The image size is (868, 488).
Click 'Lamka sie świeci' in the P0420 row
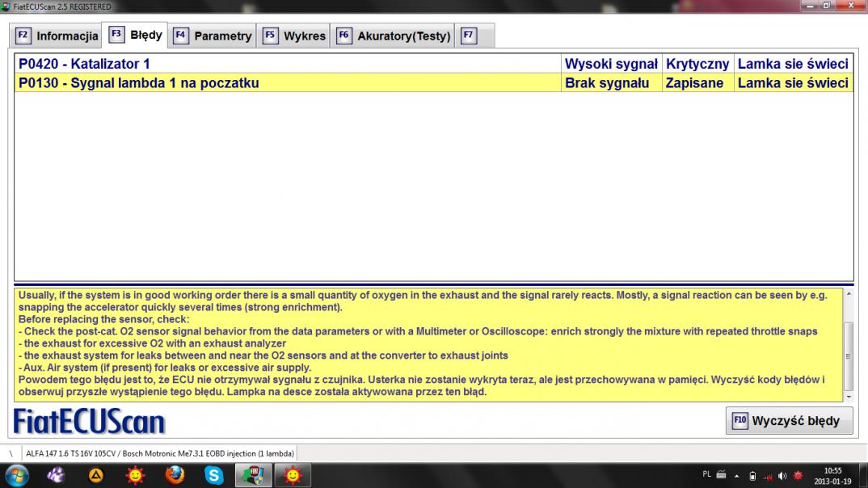coord(794,64)
